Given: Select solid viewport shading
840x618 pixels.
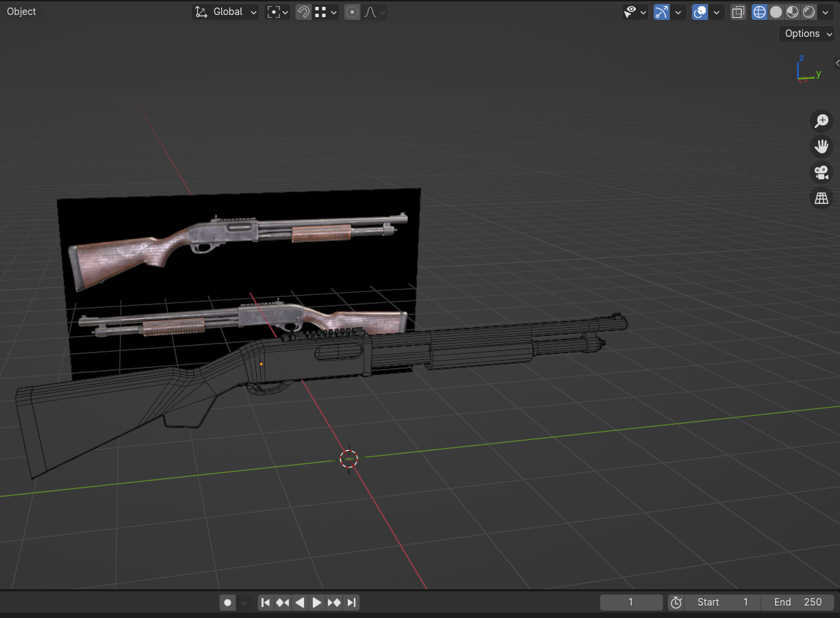Looking at the screenshot, I should pos(776,12).
